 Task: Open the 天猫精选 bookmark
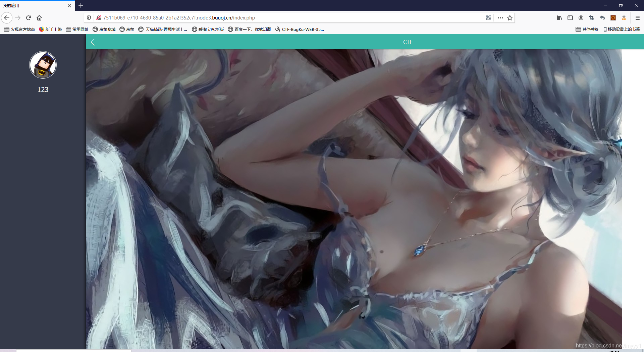point(163,29)
